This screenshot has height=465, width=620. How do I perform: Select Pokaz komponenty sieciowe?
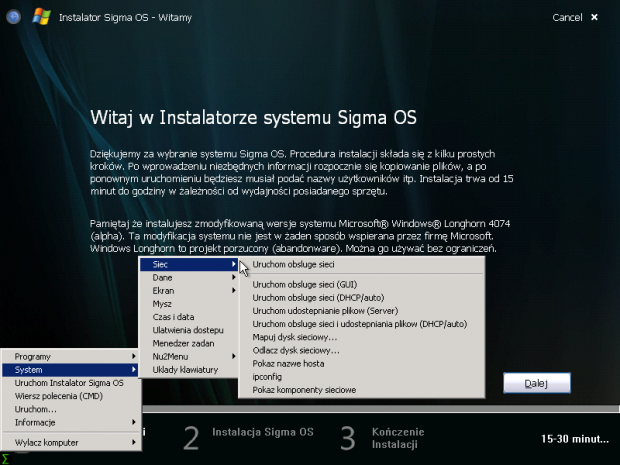361,390
